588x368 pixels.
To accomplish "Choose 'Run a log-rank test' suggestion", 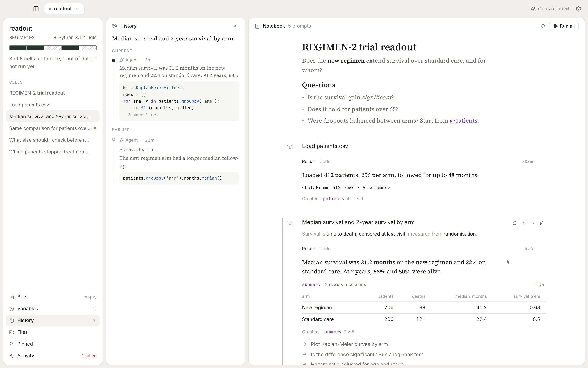I will coord(367,355).
